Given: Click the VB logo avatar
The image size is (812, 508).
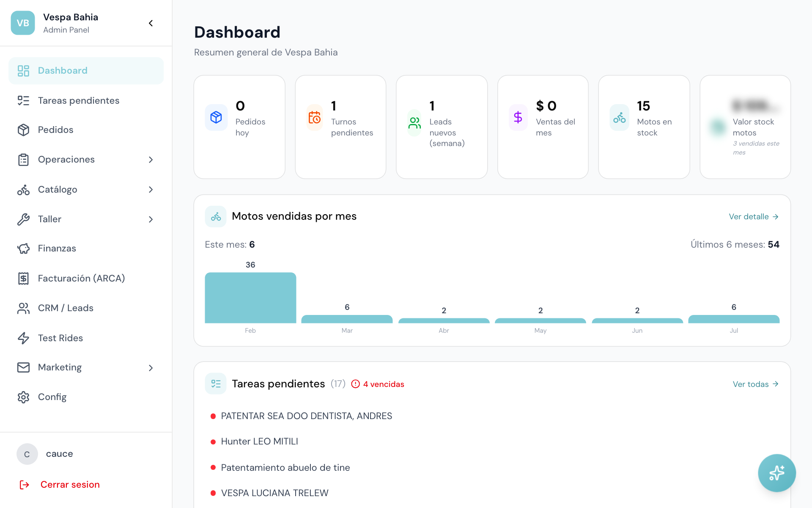Looking at the screenshot, I should 23,23.
